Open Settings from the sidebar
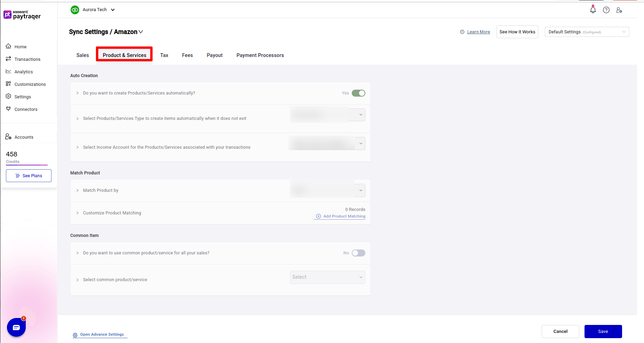 coord(23,97)
